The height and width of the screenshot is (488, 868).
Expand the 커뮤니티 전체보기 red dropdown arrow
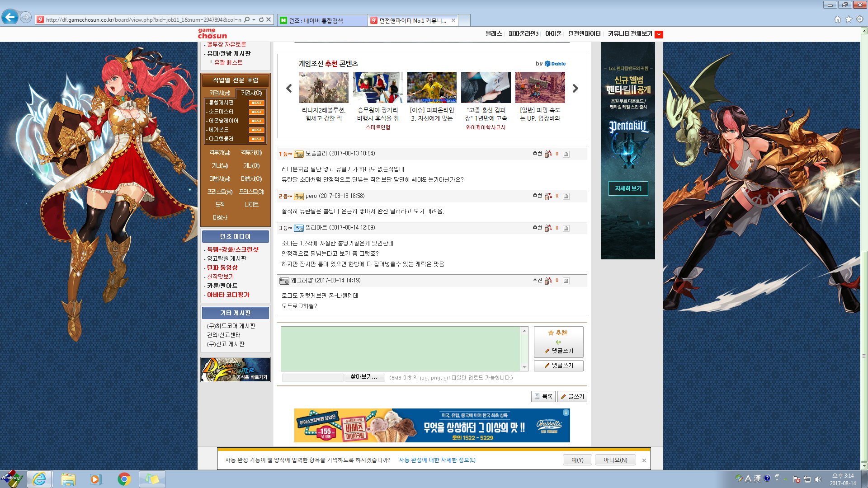(659, 34)
